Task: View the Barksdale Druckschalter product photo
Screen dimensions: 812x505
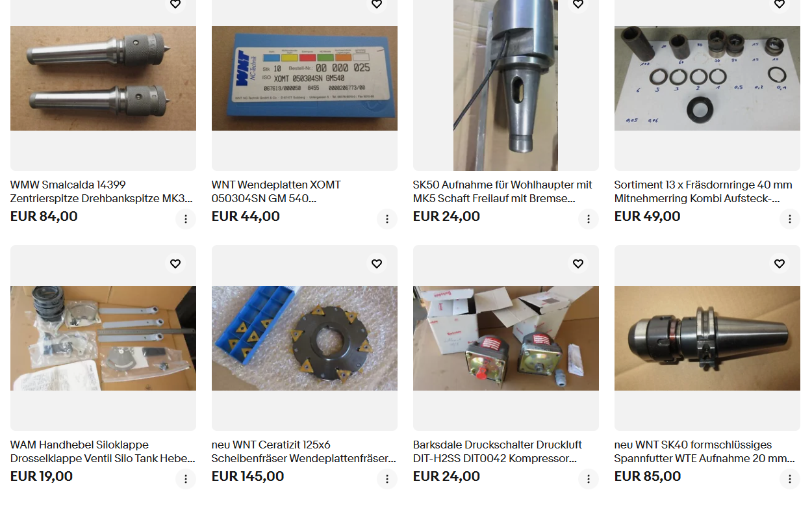Action: pyautogui.click(x=506, y=338)
